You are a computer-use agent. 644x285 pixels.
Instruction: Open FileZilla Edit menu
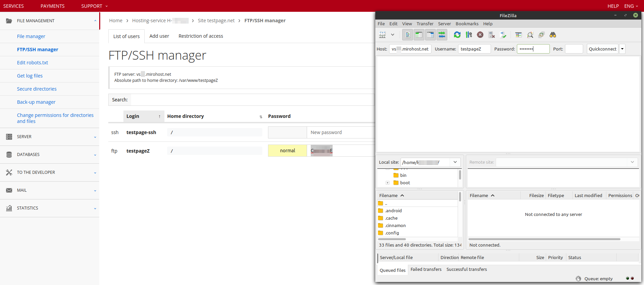393,24
